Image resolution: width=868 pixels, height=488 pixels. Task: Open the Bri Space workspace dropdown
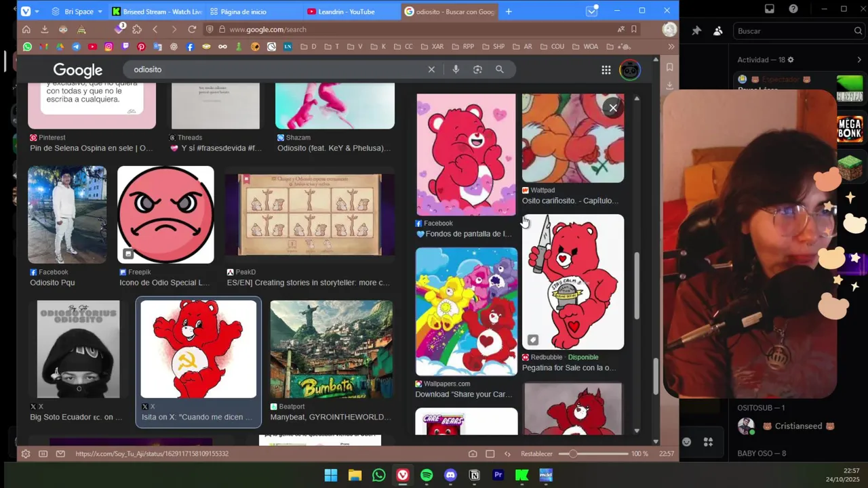tap(77, 12)
